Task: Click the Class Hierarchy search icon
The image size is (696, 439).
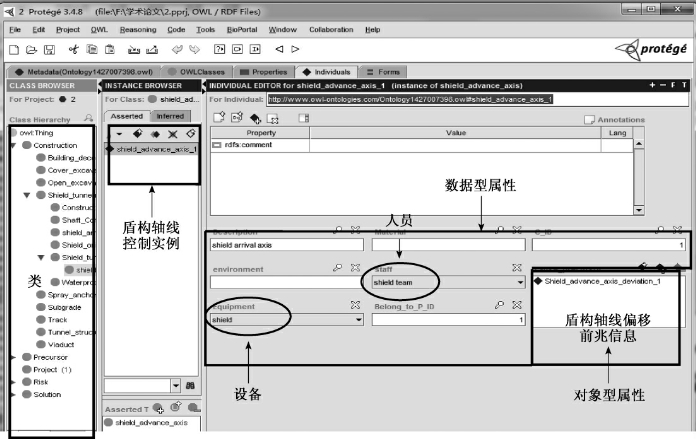Action: click(x=88, y=119)
